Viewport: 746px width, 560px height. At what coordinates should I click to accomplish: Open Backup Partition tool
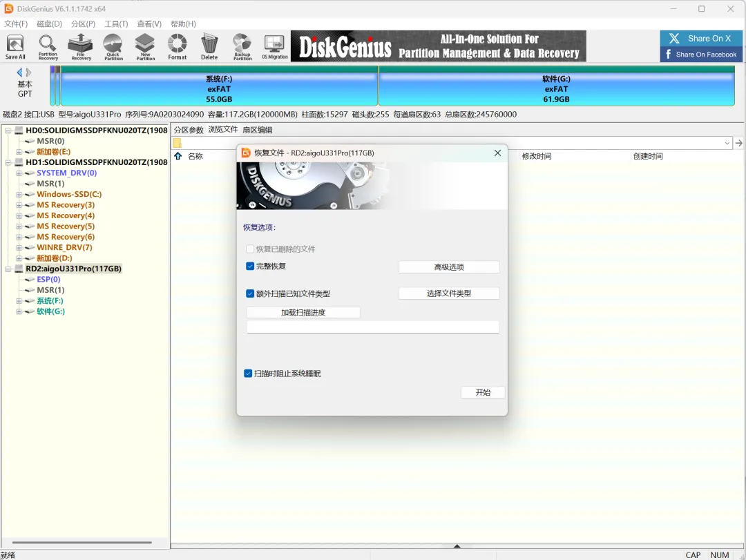(x=242, y=47)
